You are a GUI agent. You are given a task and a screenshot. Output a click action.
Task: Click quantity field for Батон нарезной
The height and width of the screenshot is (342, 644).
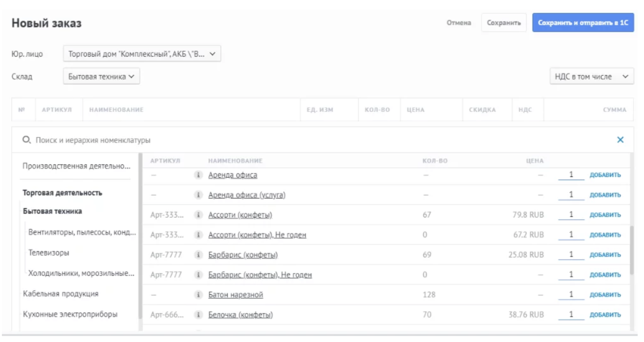(x=571, y=294)
